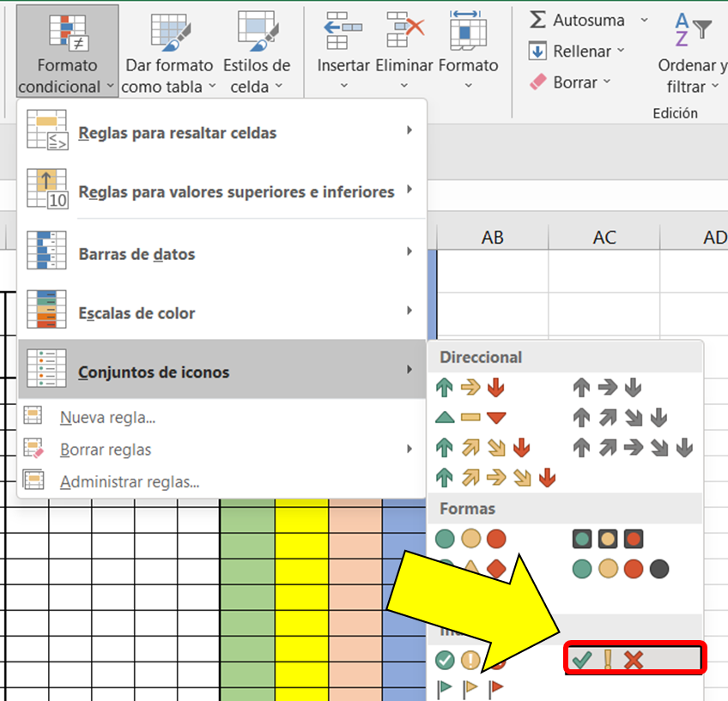Click the Eliminar cells icon

pyautogui.click(x=404, y=31)
